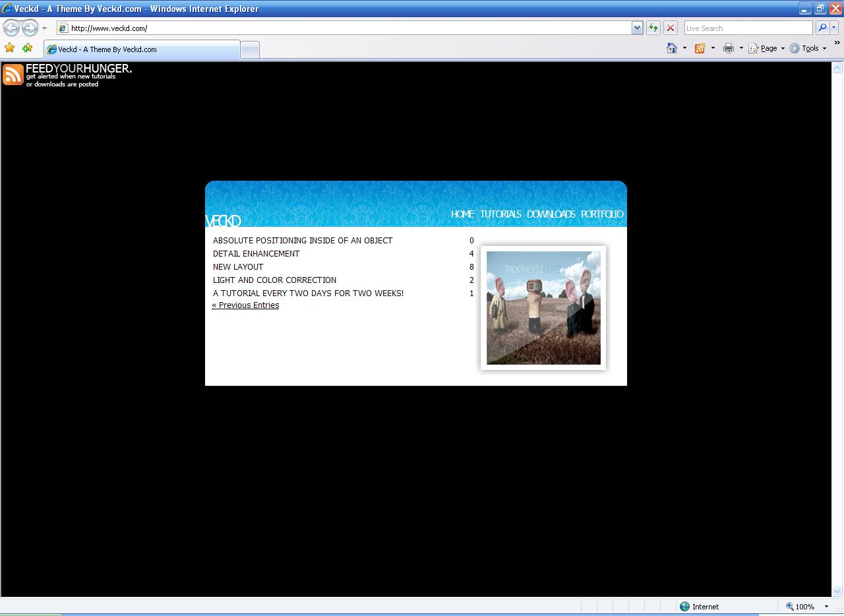
Task: Expand the address bar history dropdown
Action: [637, 28]
